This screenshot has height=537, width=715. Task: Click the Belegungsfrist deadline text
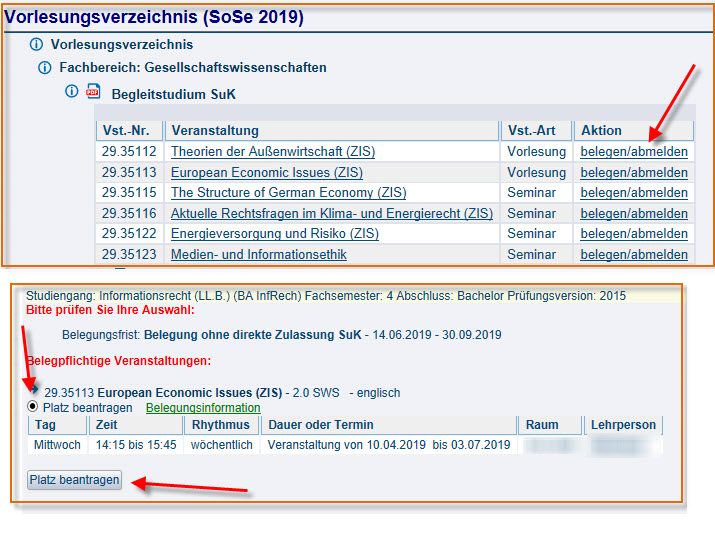(x=281, y=335)
